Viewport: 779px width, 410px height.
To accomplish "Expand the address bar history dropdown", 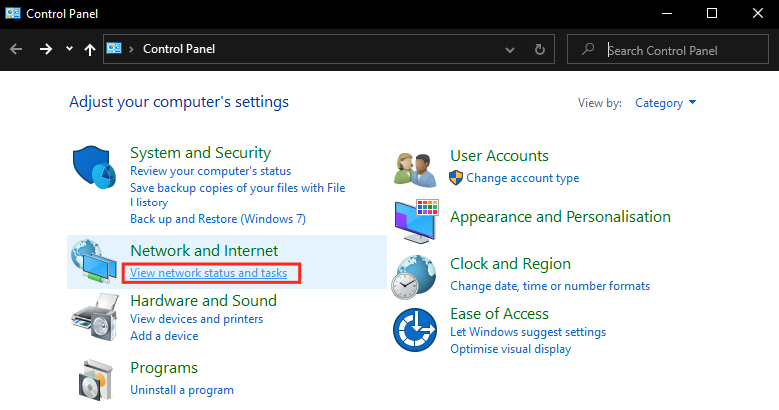I will tap(510, 50).
